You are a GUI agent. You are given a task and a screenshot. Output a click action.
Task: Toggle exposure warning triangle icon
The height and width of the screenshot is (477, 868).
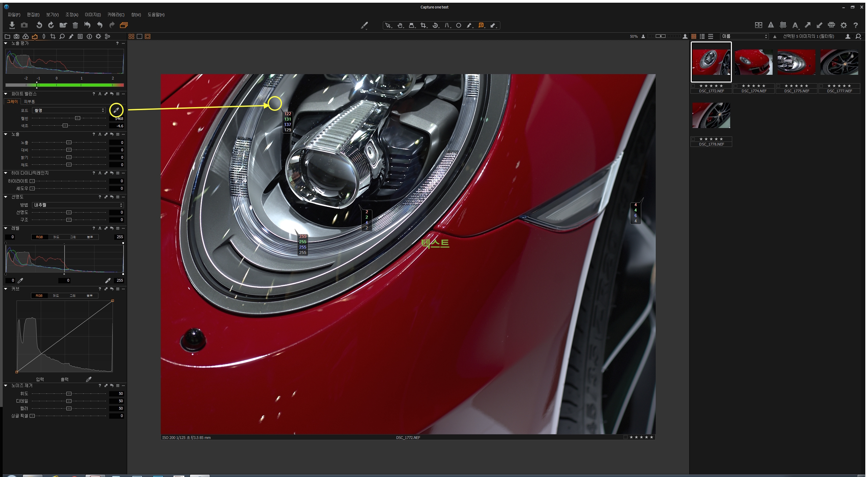coord(771,25)
